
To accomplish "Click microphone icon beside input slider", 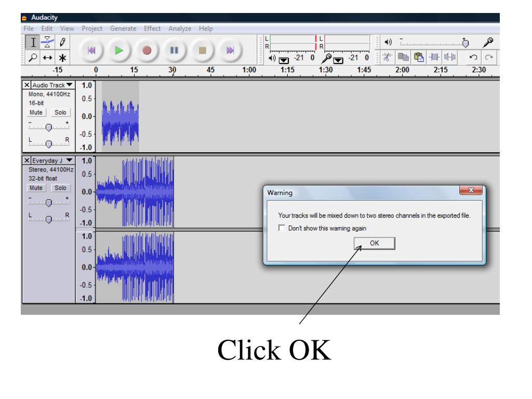I will (x=488, y=43).
